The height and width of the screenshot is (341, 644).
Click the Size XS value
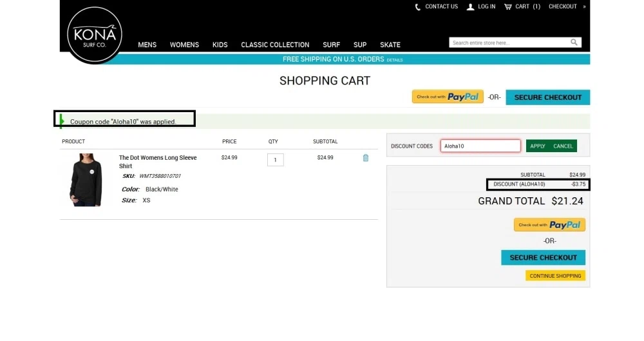click(146, 200)
